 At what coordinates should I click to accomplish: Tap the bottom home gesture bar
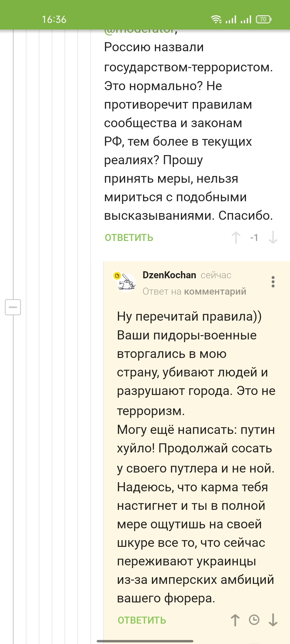tap(145, 641)
